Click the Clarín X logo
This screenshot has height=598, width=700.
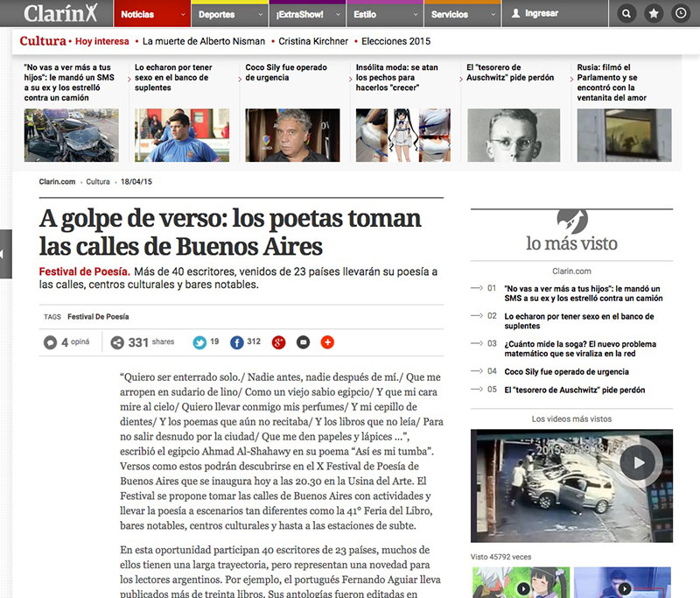[60, 13]
